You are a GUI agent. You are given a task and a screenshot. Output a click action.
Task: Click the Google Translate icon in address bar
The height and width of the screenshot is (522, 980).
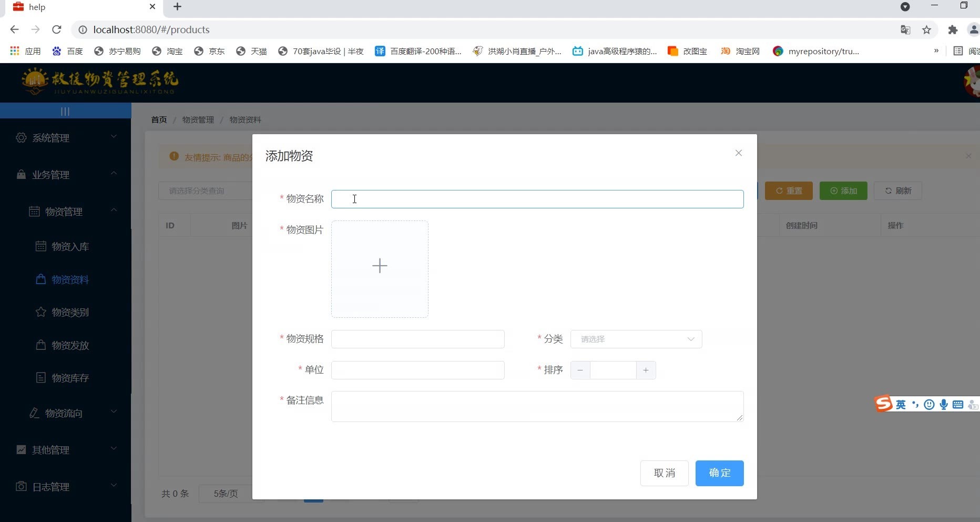click(x=905, y=30)
